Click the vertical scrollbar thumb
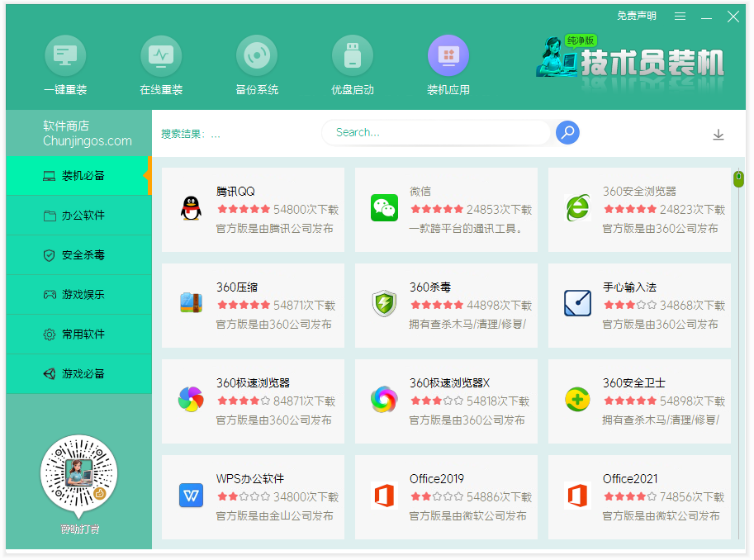The image size is (754, 560). click(738, 178)
